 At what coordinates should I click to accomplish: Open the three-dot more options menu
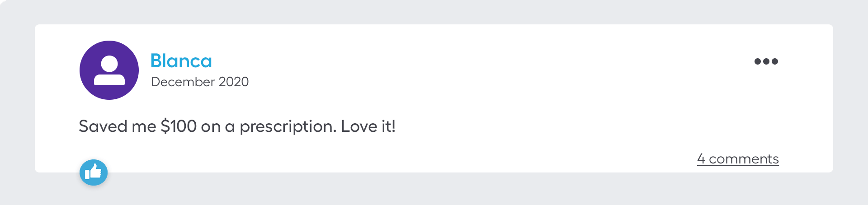(766, 61)
